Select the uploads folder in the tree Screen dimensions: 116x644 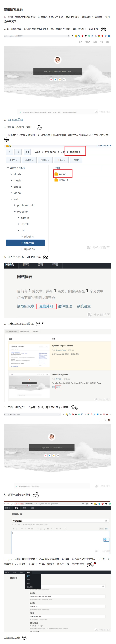point(29,249)
